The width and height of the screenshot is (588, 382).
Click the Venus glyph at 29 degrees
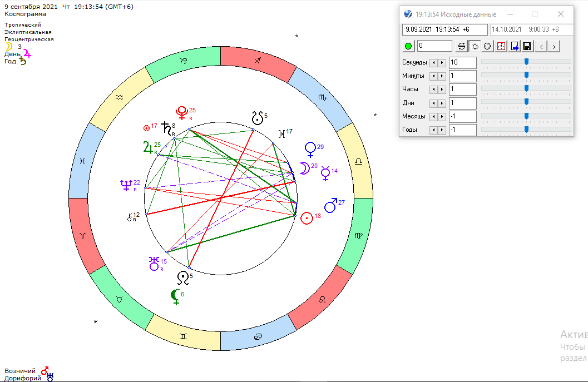coord(310,150)
